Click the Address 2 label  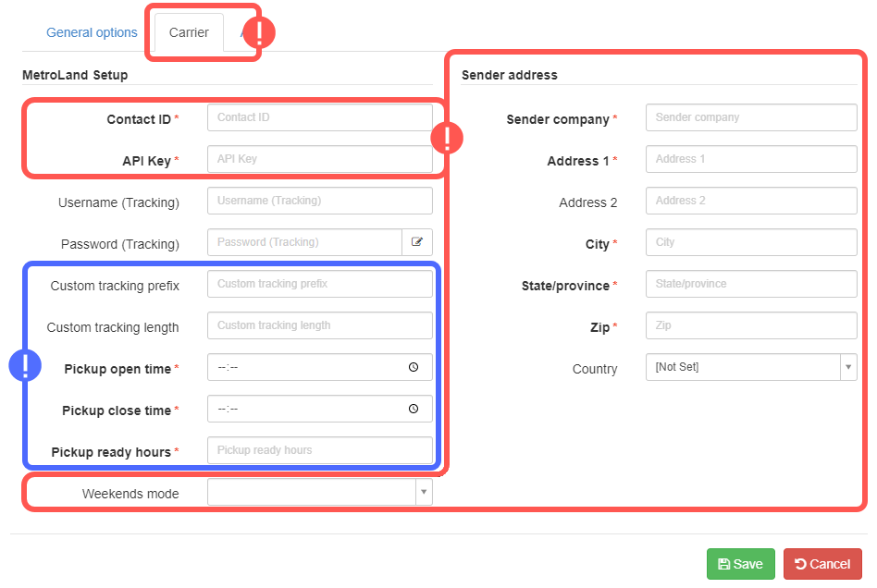coord(587,202)
